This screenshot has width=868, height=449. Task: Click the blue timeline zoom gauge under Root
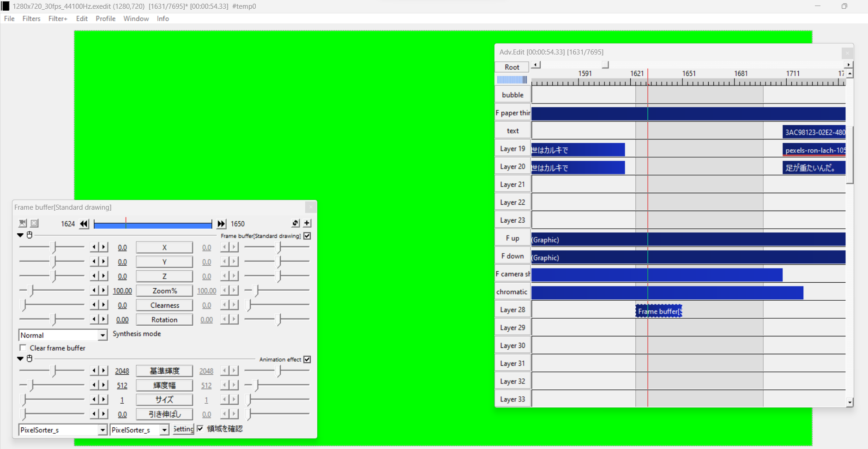pyautogui.click(x=512, y=79)
